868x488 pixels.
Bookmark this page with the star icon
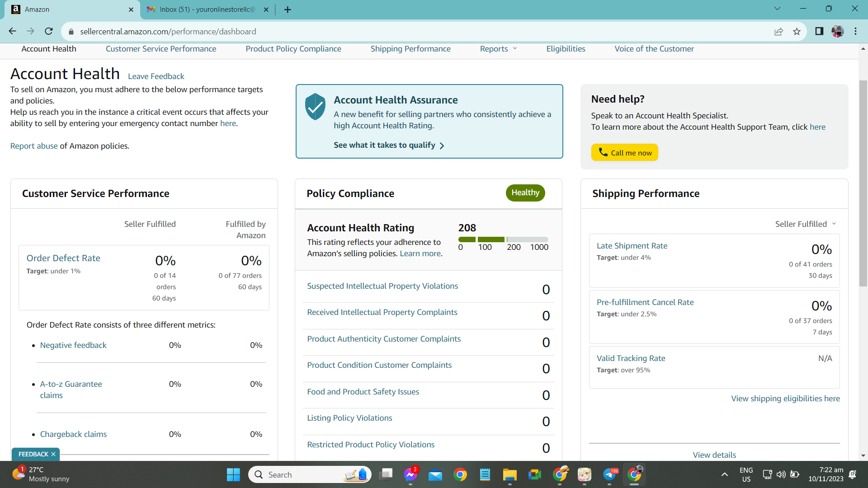[x=797, y=31]
